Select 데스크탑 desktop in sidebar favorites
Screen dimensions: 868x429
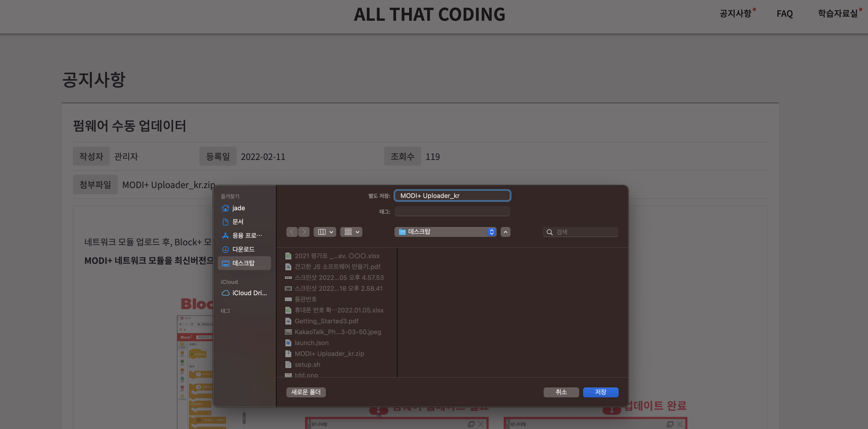tap(243, 263)
